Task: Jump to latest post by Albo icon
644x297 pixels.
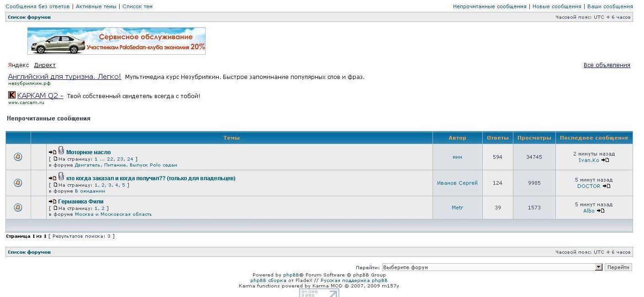Action: tap(601, 211)
